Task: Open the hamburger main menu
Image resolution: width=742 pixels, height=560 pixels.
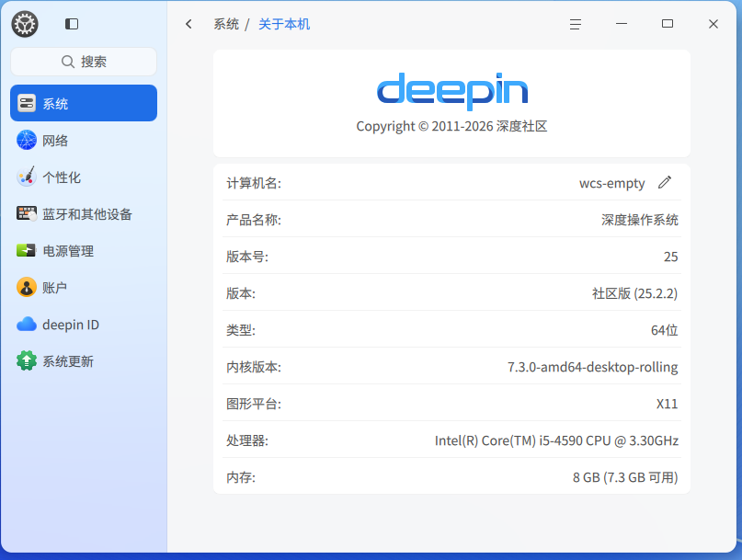Action: 576,24
